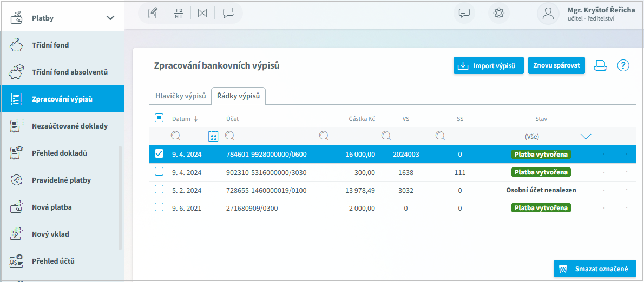Click the printer icon
This screenshot has width=644, height=282.
click(601, 65)
